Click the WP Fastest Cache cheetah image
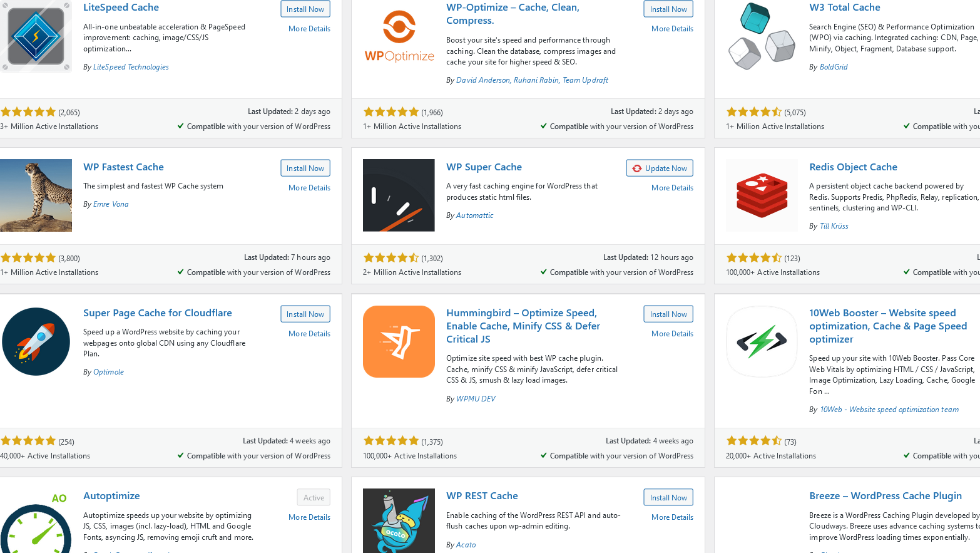 tap(36, 195)
